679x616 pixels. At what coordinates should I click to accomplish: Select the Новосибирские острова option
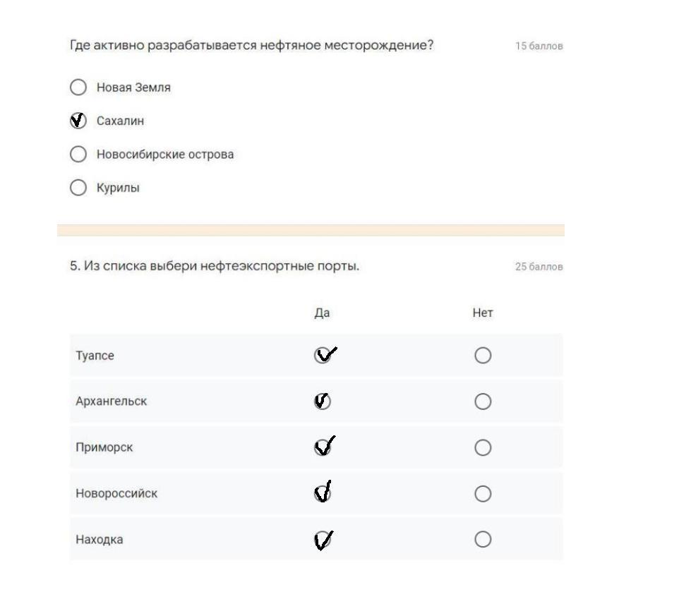click(78, 154)
